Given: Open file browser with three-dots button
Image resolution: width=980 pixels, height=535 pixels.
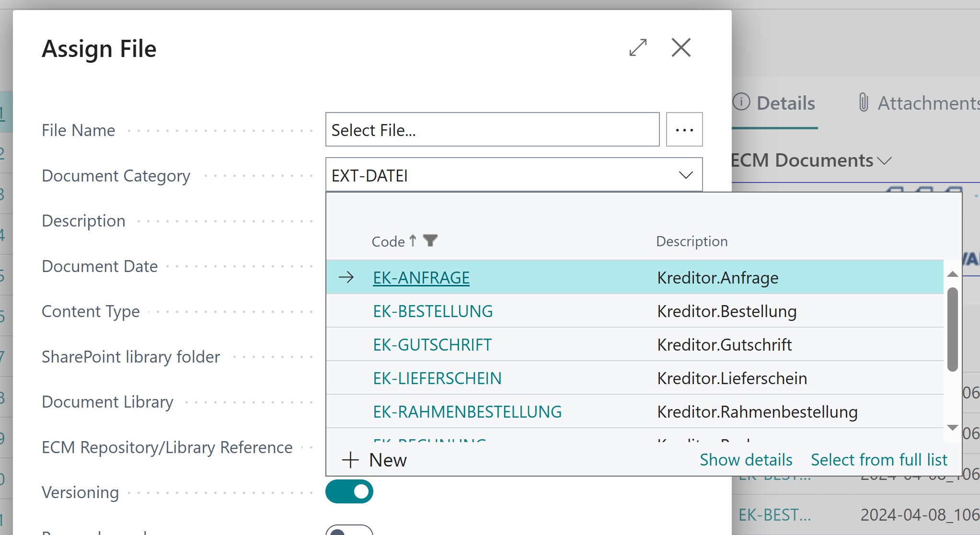Looking at the screenshot, I should [x=684, y=130].
